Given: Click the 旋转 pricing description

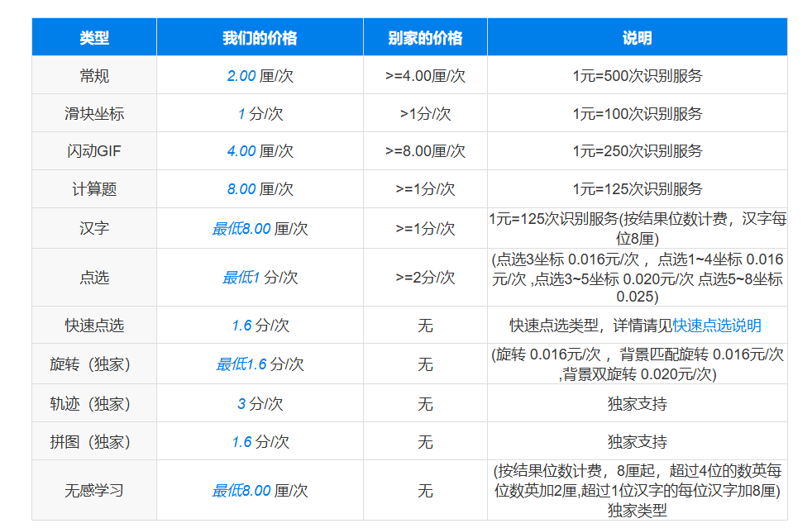Looking at the screenshot, I should 637,364.
